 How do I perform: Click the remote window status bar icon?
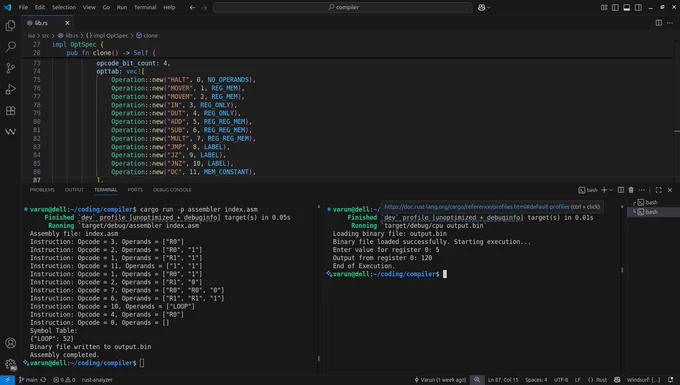point(7,380)
